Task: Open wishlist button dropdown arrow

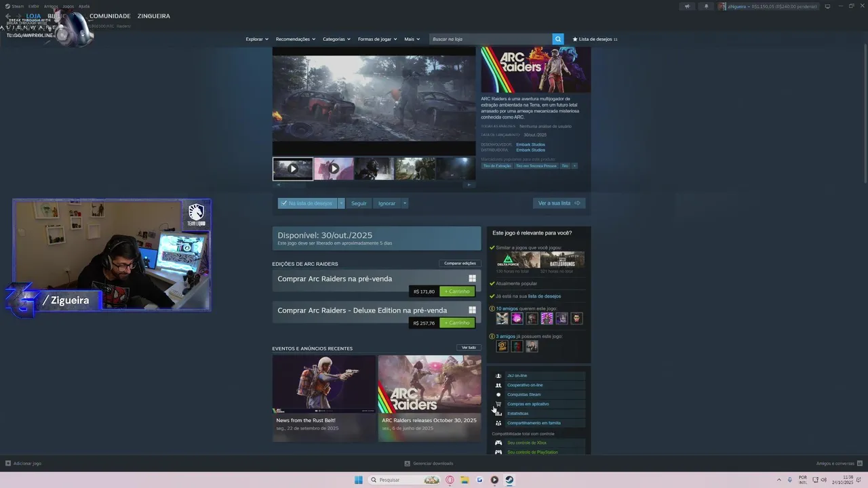Action: pos(341,203)
